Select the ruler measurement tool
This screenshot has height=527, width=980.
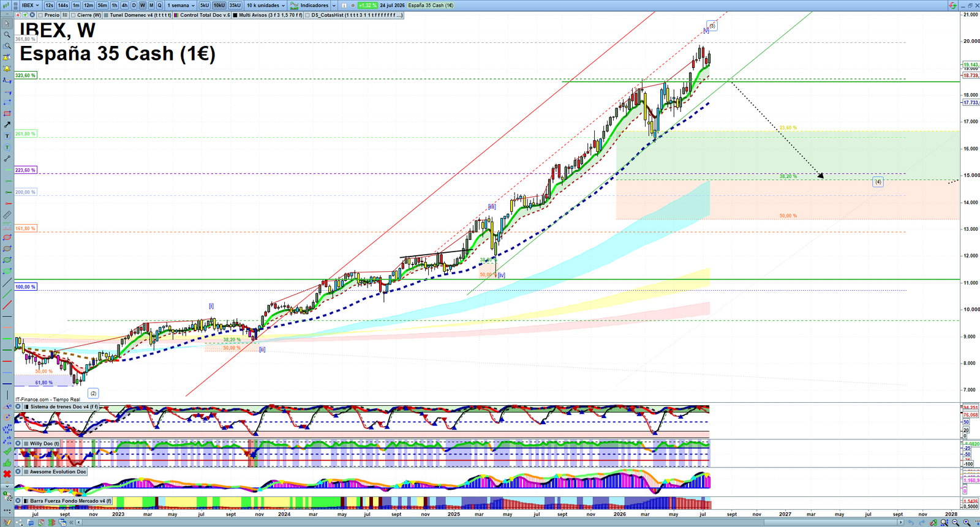tap(7, 215)
